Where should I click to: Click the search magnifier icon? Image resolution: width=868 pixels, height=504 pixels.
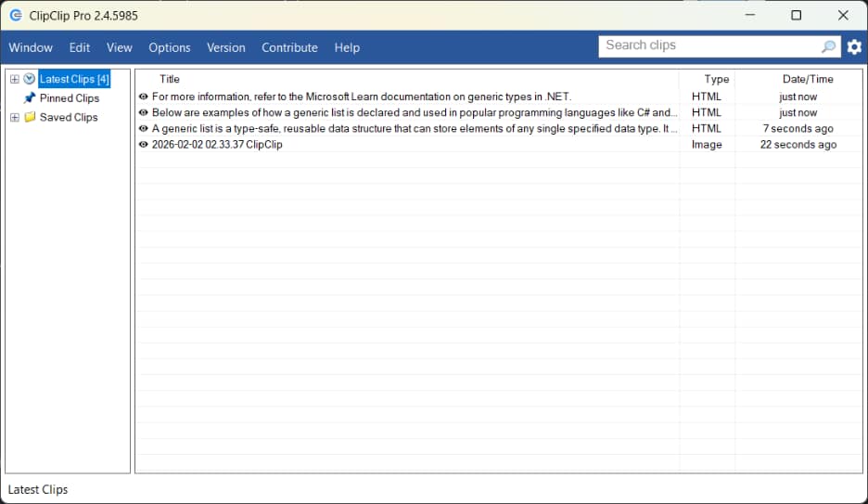click(x=828, y=46)
